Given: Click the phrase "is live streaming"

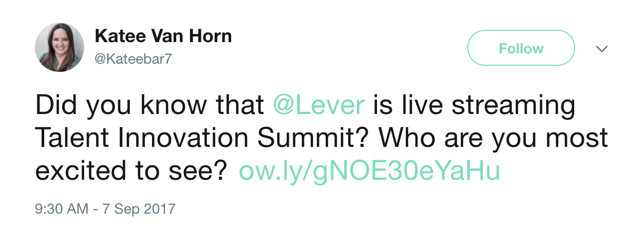Looking at the screenshot, I should [474, 106].
